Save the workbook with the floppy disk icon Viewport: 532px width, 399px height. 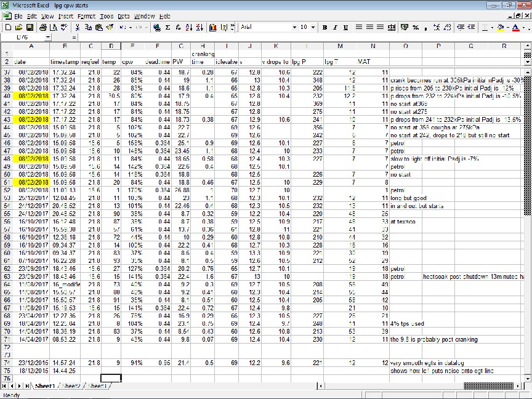coord(30,28)
